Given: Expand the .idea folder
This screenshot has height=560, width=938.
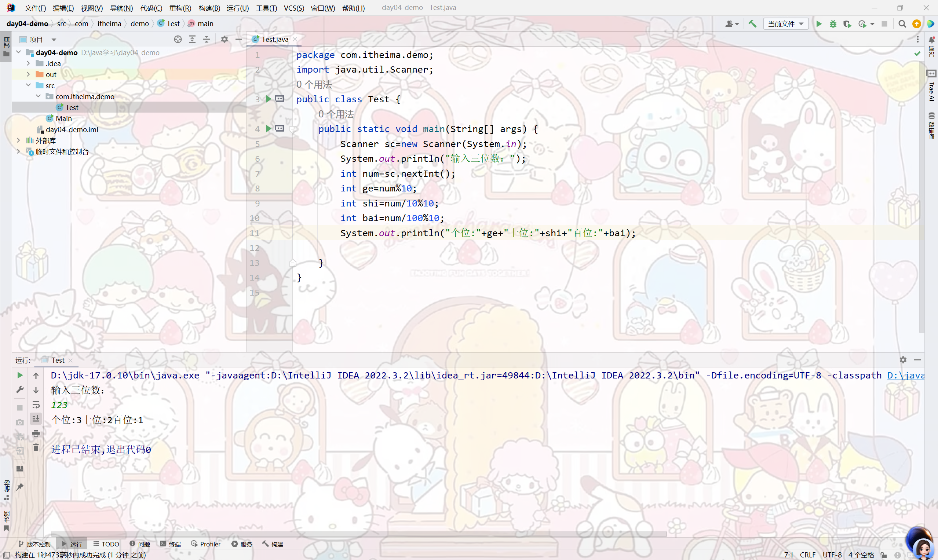Looking at the screenshot, I should tap(28, 63).
